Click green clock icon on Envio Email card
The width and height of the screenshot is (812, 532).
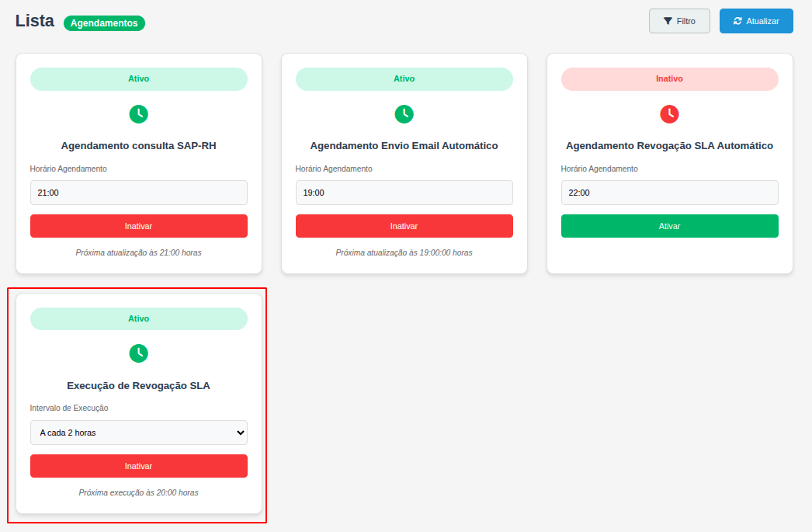(404, 114)
